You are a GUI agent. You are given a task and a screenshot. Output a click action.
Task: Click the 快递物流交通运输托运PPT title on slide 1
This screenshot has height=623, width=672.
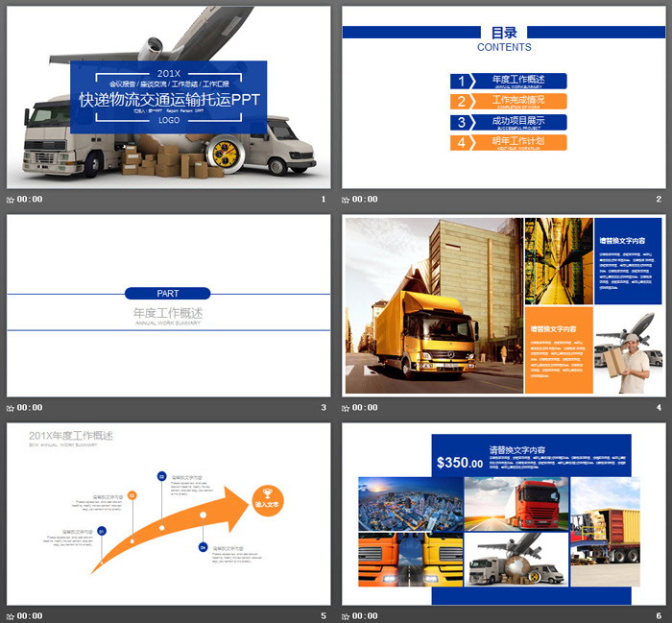pos(169,100)
